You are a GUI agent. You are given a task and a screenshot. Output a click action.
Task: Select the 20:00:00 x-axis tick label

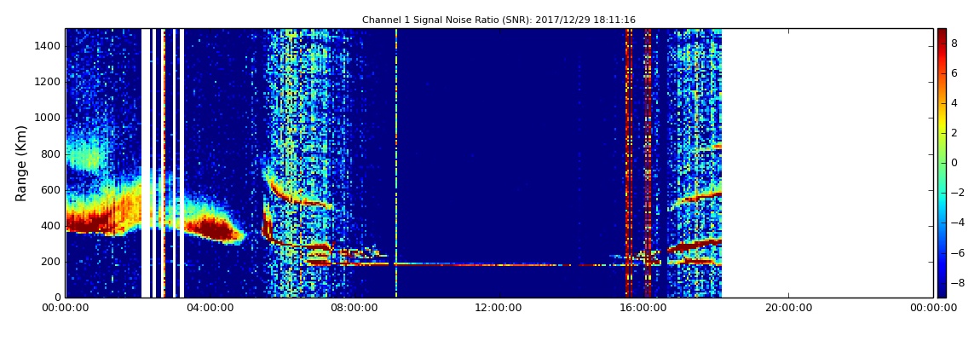point(788,308)
